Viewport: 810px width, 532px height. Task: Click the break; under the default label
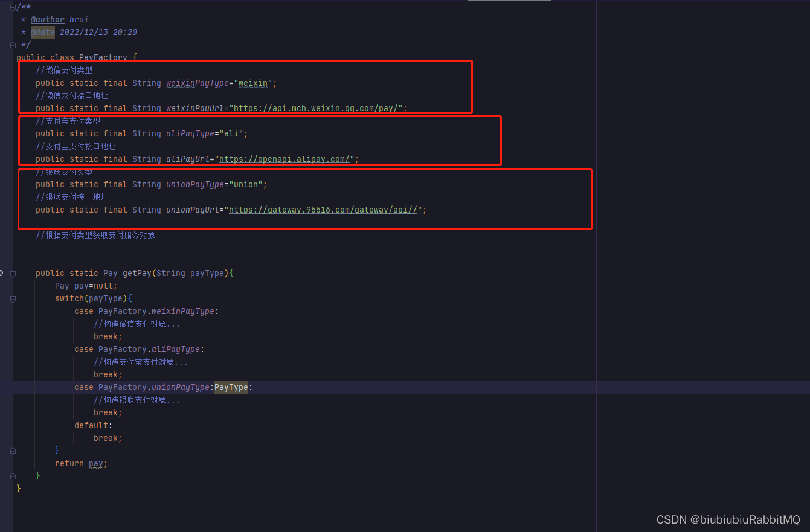coord(108,438)
